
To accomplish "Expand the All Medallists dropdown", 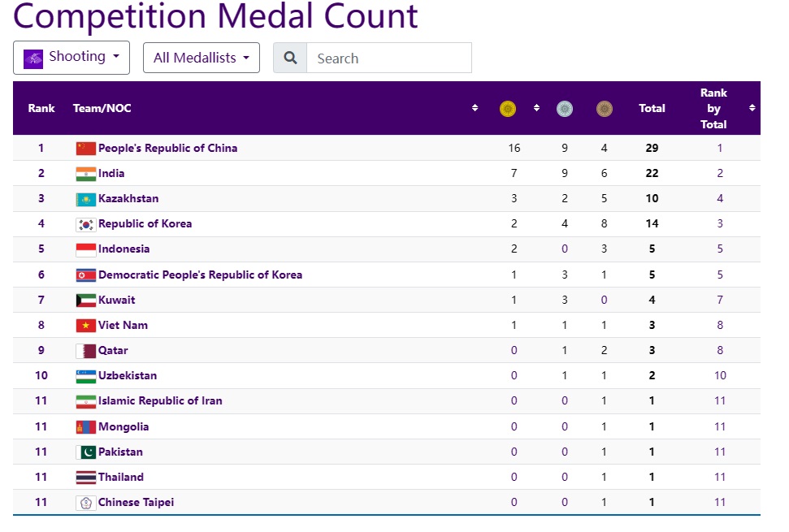I will click(202, 58).
